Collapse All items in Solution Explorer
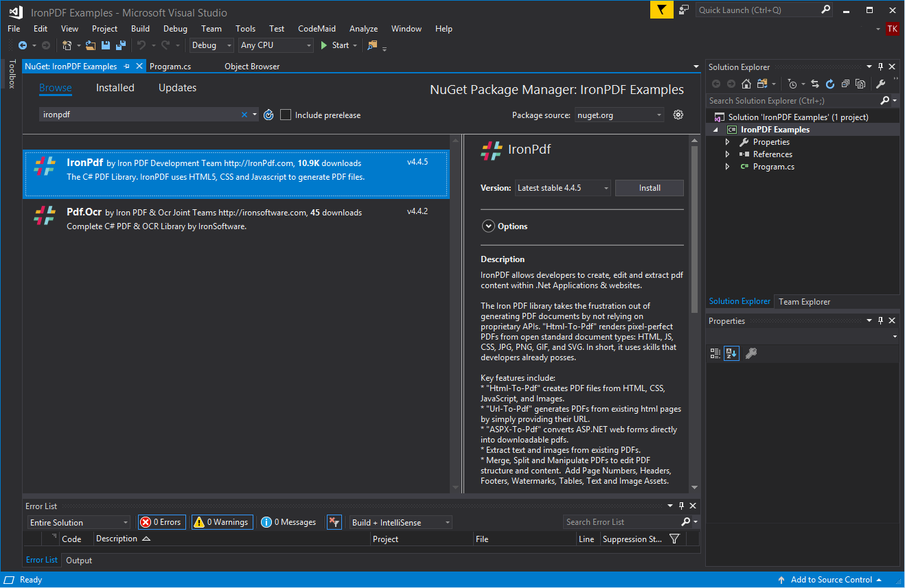 [x=845, y=83]
